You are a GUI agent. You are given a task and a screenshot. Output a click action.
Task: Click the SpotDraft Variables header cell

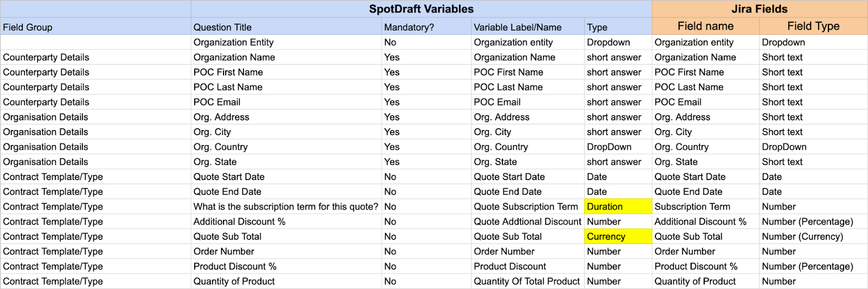[x=421, y=9]
